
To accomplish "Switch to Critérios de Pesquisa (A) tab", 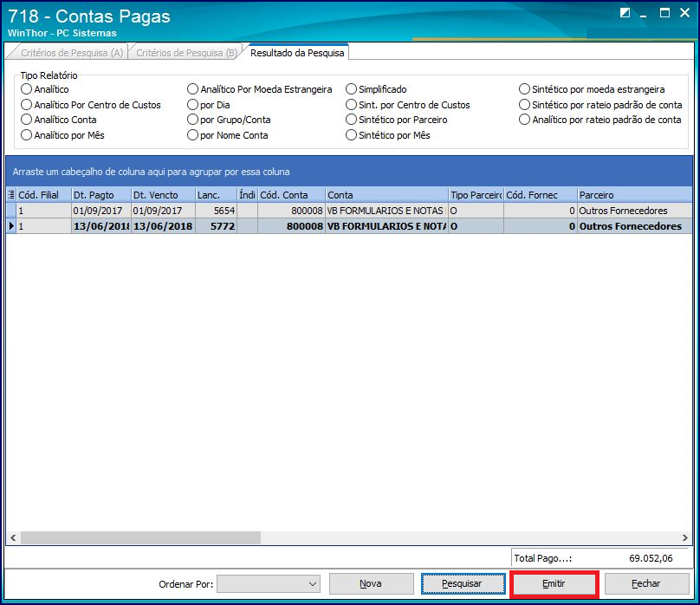I will click(71, 53).
